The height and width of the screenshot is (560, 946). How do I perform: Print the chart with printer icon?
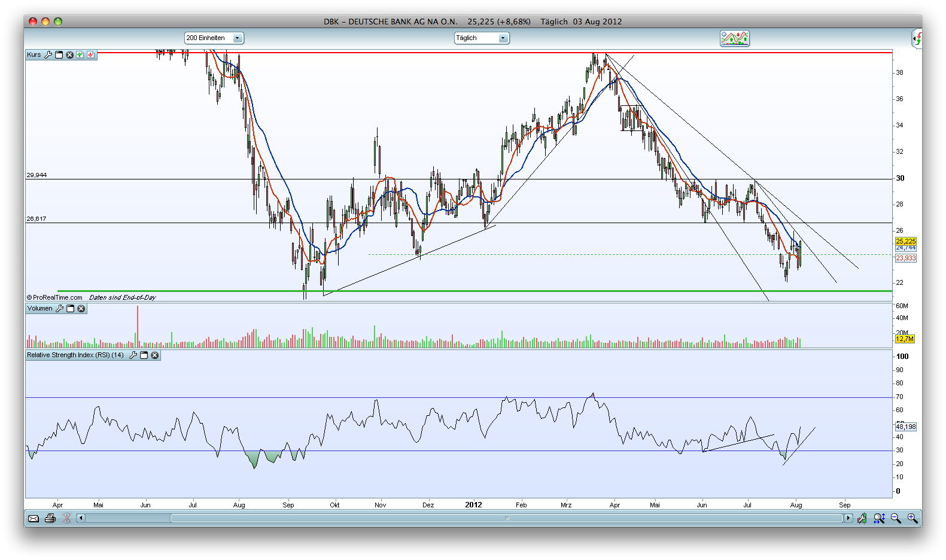[50, 518]
